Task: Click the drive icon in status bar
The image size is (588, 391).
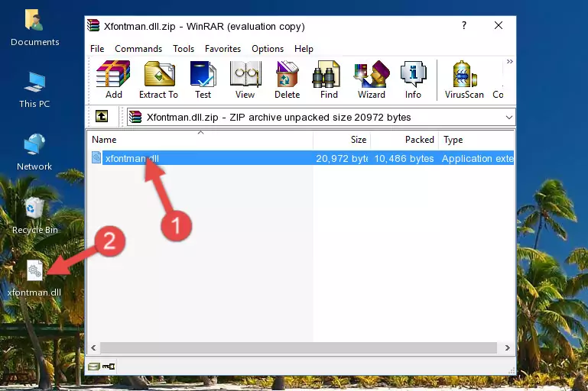Action: coord(94,367)
